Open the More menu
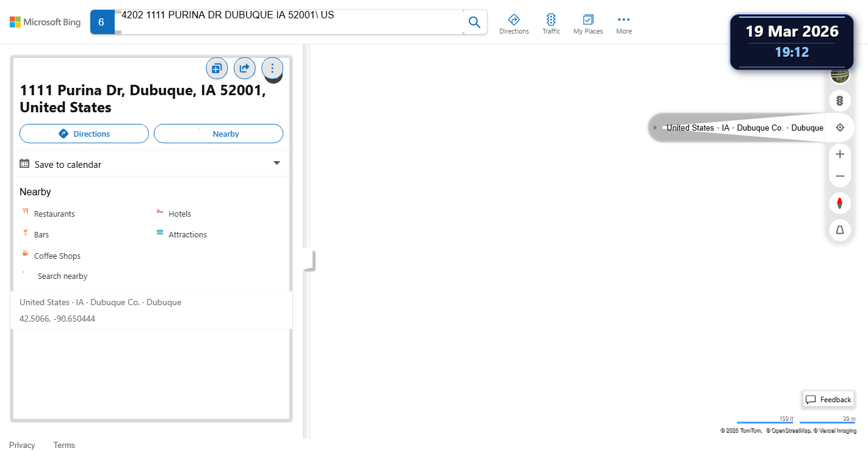868x451 pixels. point(624,24)
